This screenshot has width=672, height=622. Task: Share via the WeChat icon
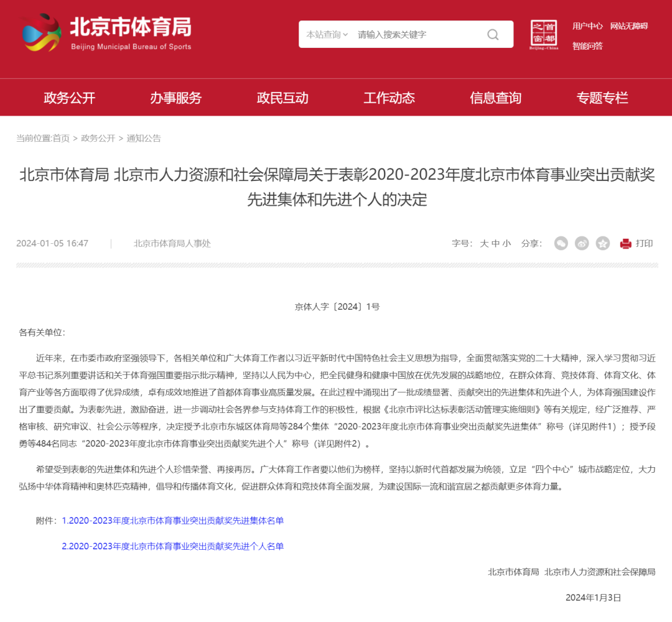[x=561, y=243]
